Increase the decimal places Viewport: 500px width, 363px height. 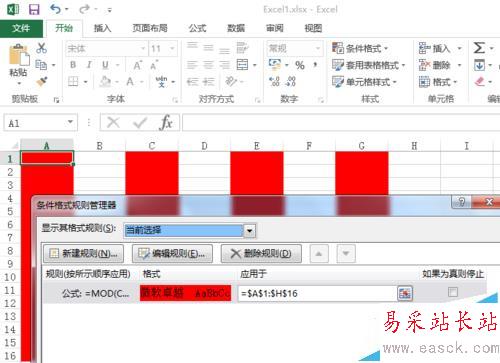click(x=275, y=81)
